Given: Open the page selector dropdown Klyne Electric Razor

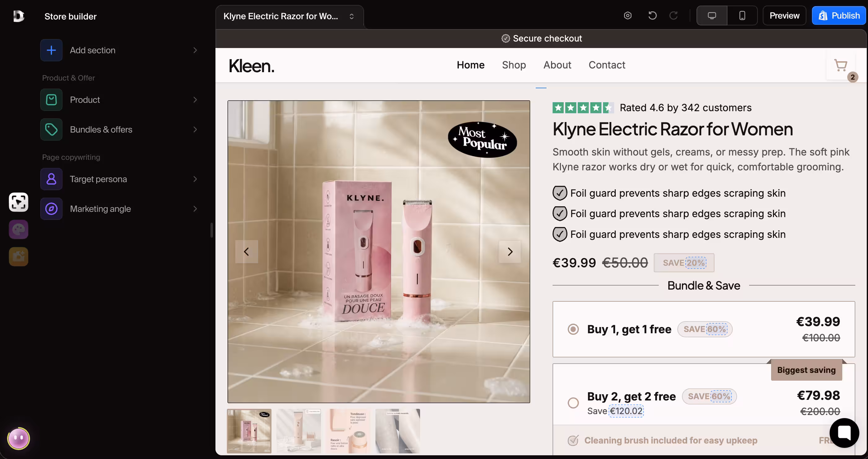Looking at the screenshot, I should coord(289,16).
